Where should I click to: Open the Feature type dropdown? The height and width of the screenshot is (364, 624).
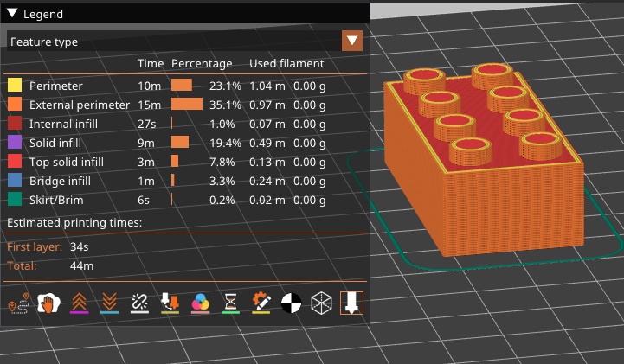tap(184, 41)
